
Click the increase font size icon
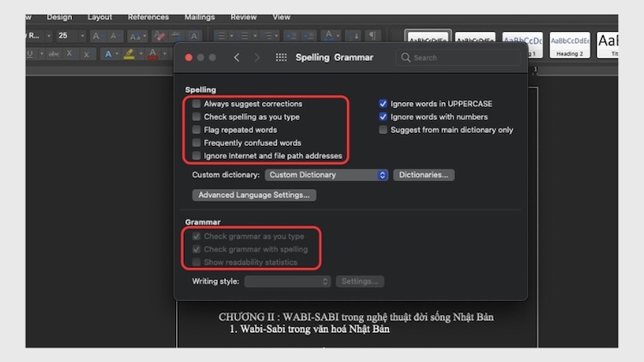point(96,36)
